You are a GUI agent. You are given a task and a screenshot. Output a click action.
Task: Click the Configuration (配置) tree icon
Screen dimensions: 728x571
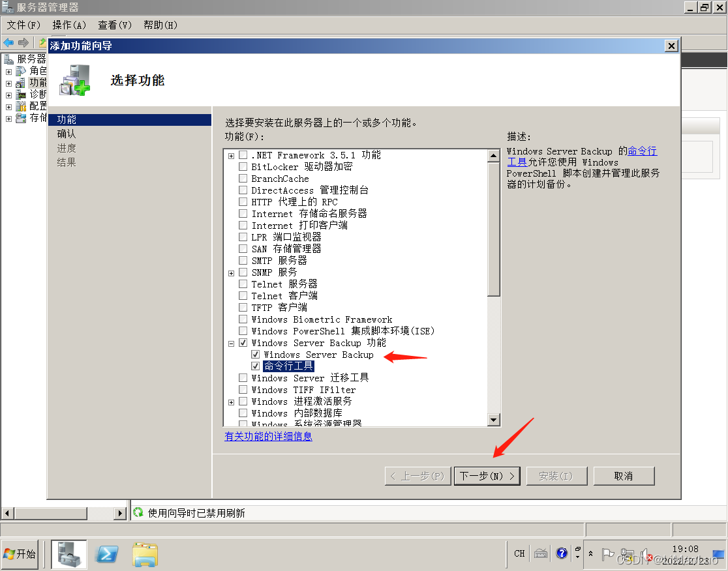(21, 106)
